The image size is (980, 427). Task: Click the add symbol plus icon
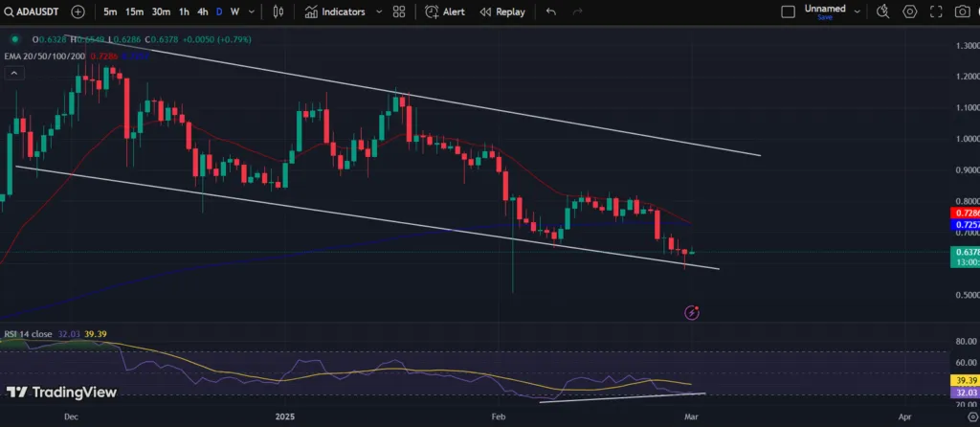tap(78, 11)
